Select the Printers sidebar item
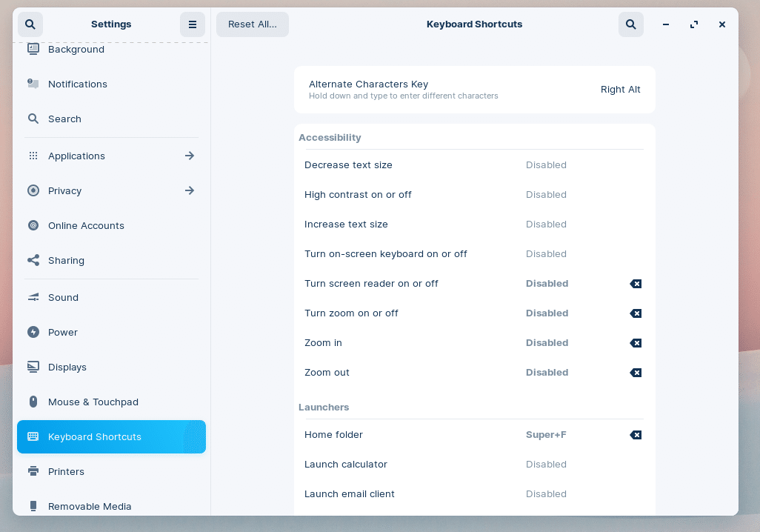760x532 pixels. [x=67, y=471]
